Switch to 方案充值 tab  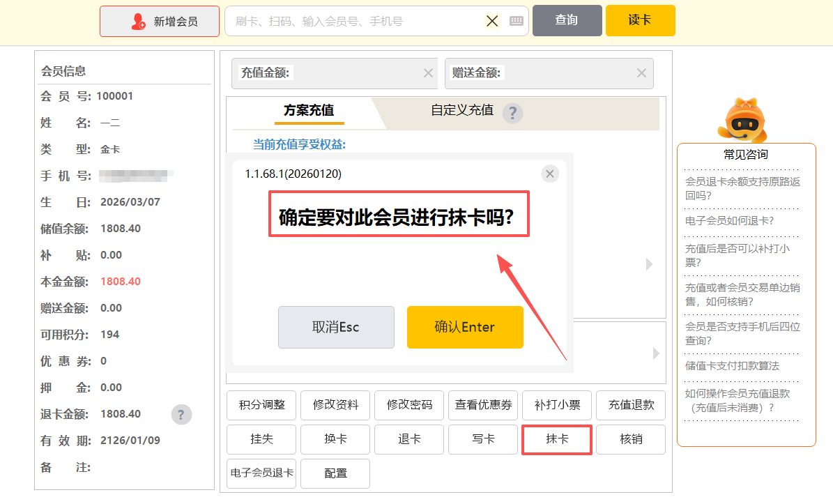point(308,111)
